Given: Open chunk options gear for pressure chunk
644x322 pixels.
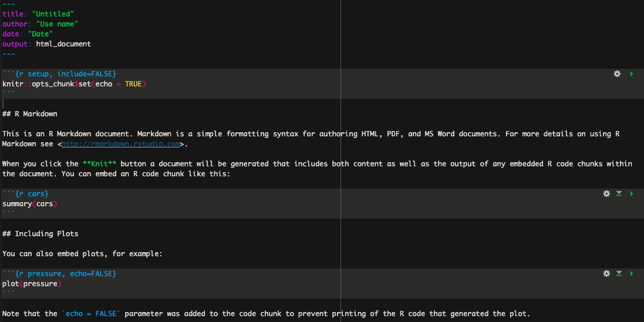Looking at the screenshot, I should click(x=606, y=274).
